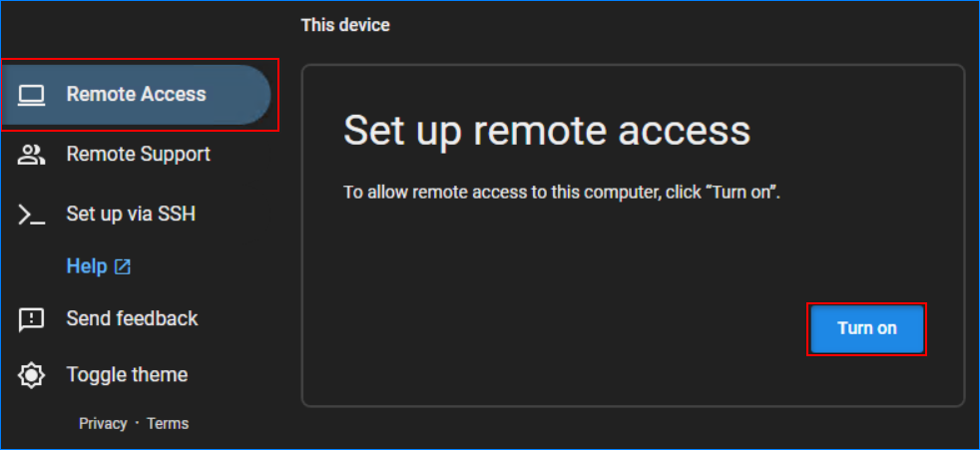This screenshot has width=980, height=450.
Task: Click the feedback speech-bubble icon
Action: [x=32, y=319]
